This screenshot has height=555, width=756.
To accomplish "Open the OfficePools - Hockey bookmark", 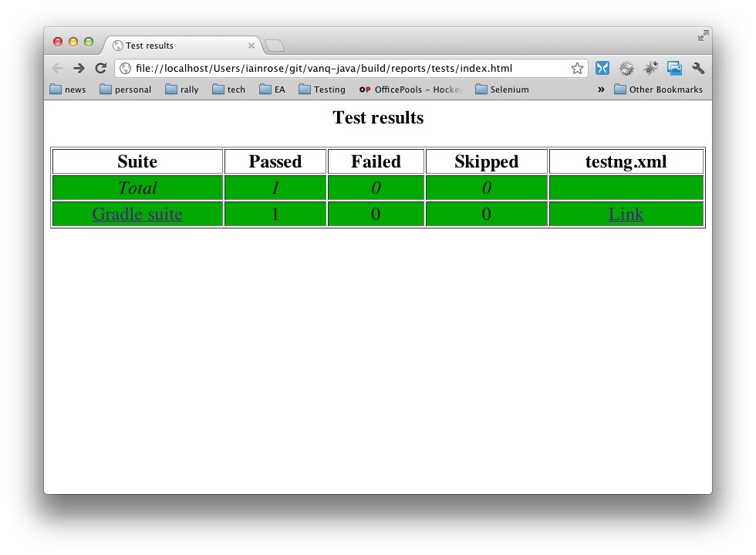I will tap(411, 90).
